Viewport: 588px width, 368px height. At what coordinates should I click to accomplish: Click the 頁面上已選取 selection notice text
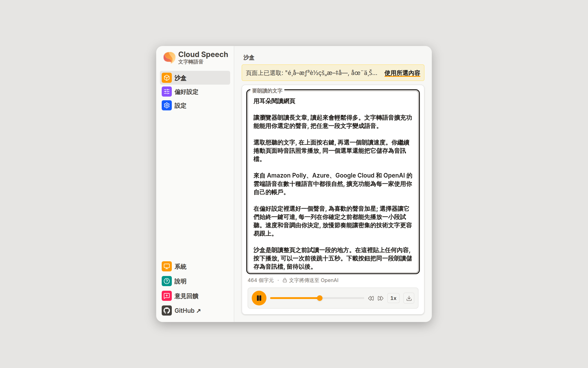tap(311, 73)
